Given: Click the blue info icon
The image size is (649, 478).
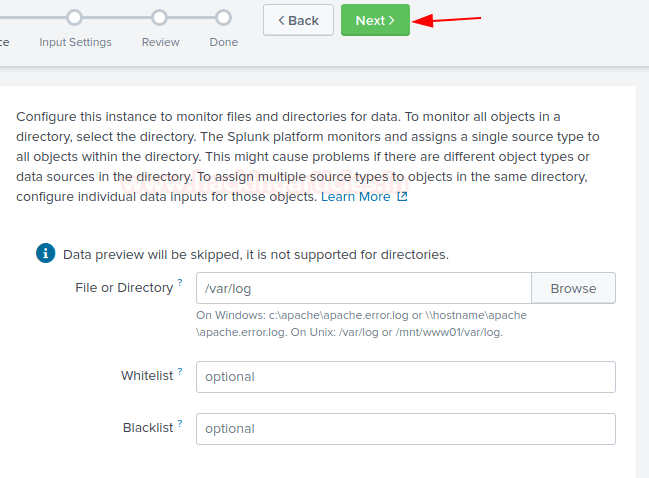Looking at the screenshot, I should tap(45, 253).
